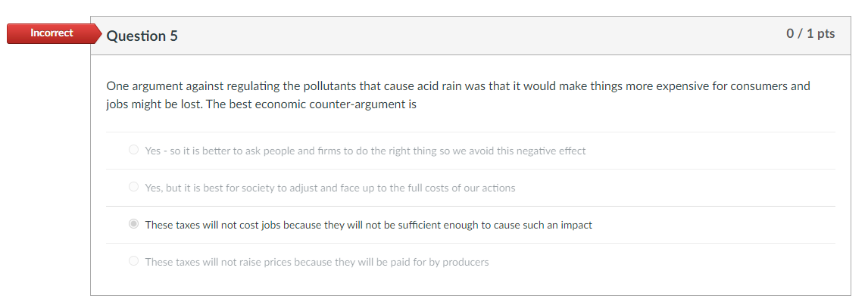Click the "0 / 1 pts" score label
The image size is (868, 305).
tap(810, 34)
